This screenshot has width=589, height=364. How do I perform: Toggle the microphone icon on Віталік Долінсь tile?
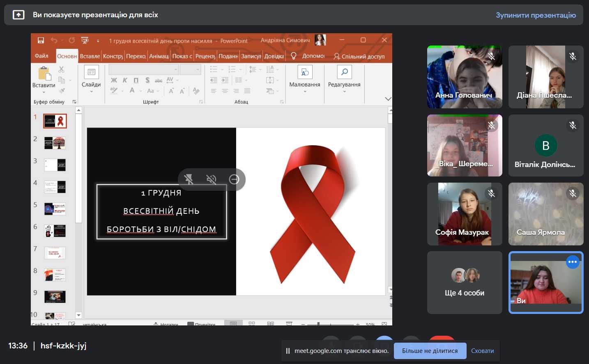pos(573,125)
